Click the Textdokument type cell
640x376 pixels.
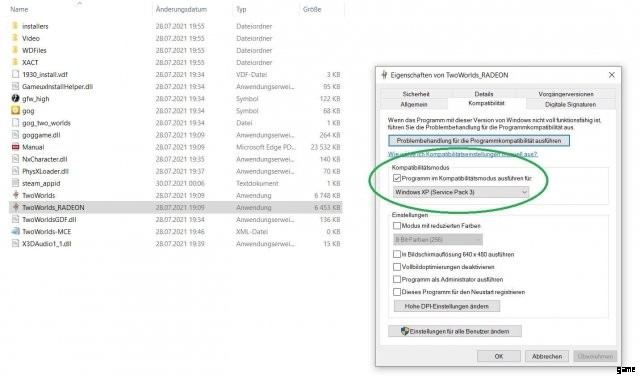coord(257,183)
